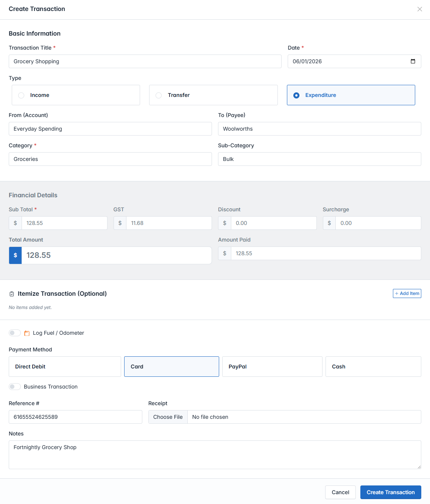Select the Income type radio button
This screenshot has height=504, width=430.
[x=21, y=95]
